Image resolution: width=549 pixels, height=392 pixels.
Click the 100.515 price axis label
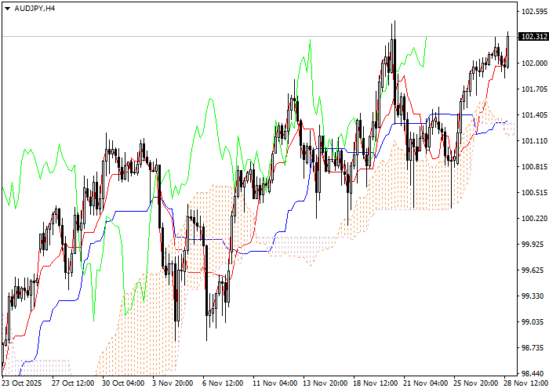click(534, 193)
